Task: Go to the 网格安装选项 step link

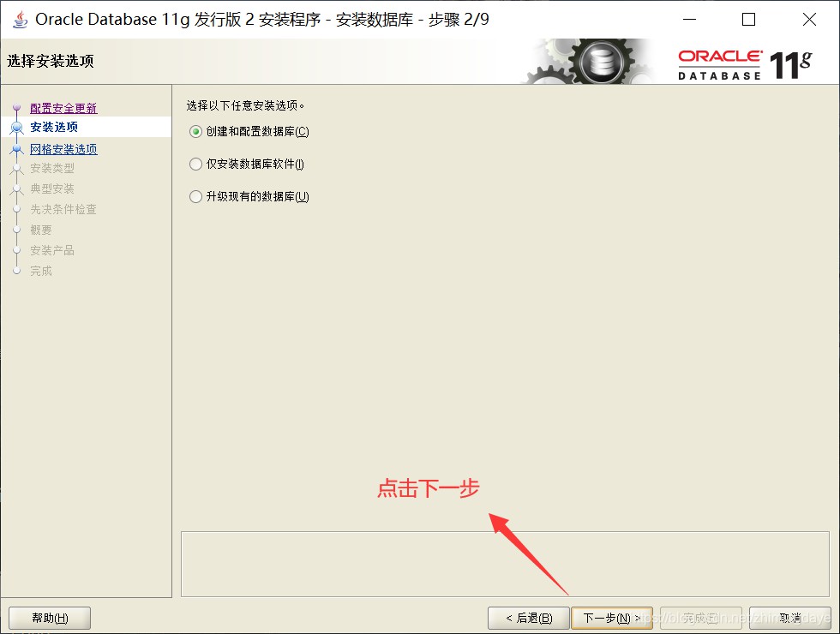Action: pyautogui.click(x=63, y=150)
